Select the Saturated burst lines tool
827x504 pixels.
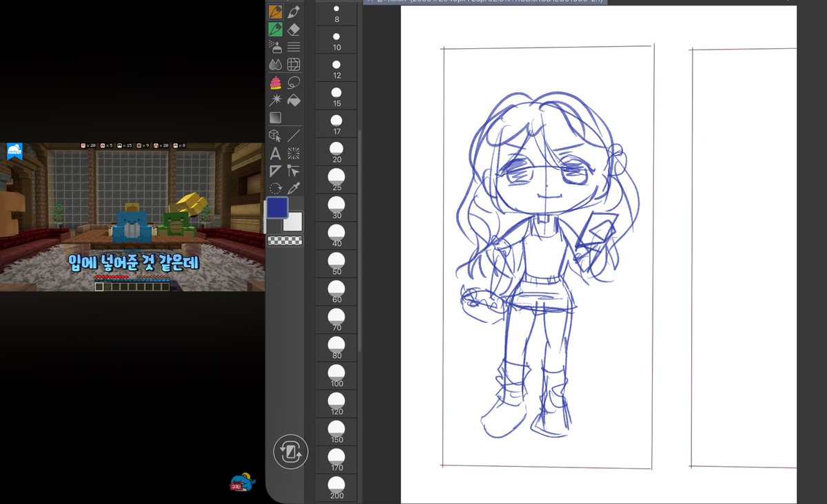coord(294,154)
